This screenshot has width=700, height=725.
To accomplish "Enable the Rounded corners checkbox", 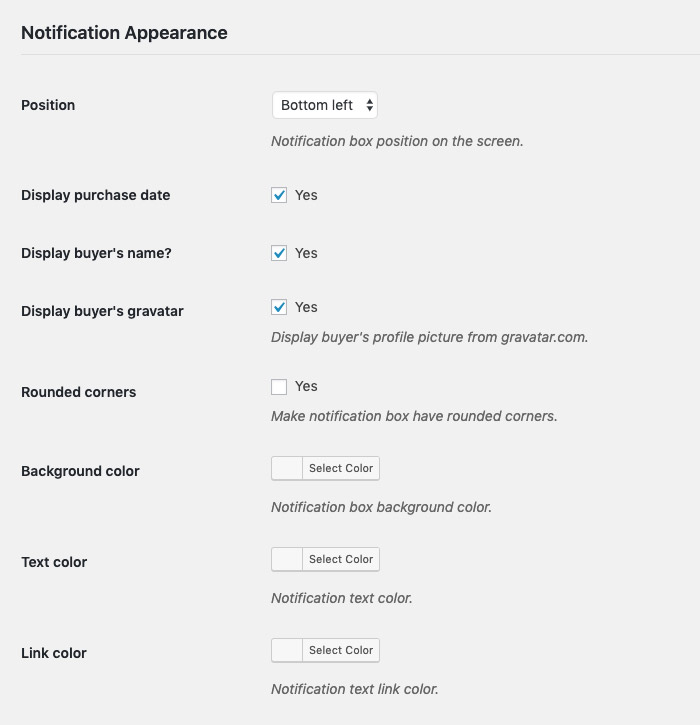I will click(279, 387).
